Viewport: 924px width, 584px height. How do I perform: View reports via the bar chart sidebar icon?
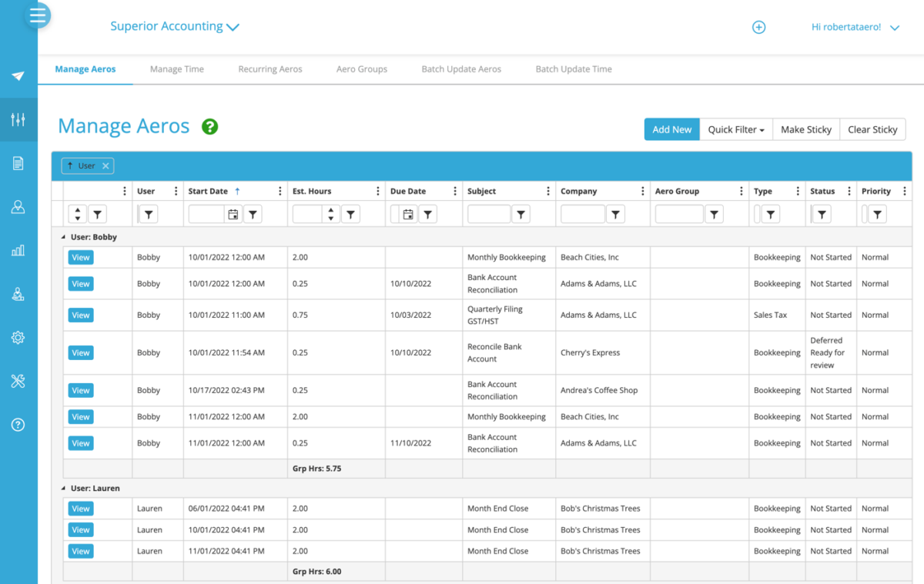[18, 250]
